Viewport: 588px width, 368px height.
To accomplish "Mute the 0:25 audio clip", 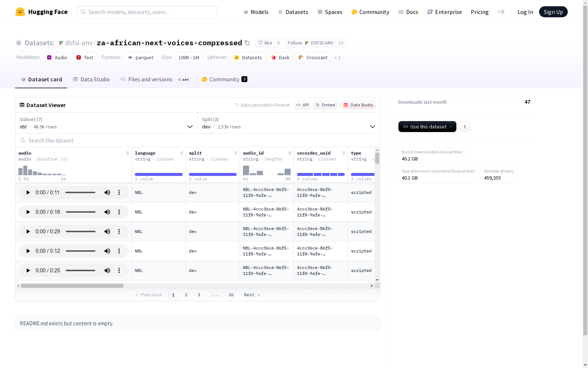I will 107,270.
